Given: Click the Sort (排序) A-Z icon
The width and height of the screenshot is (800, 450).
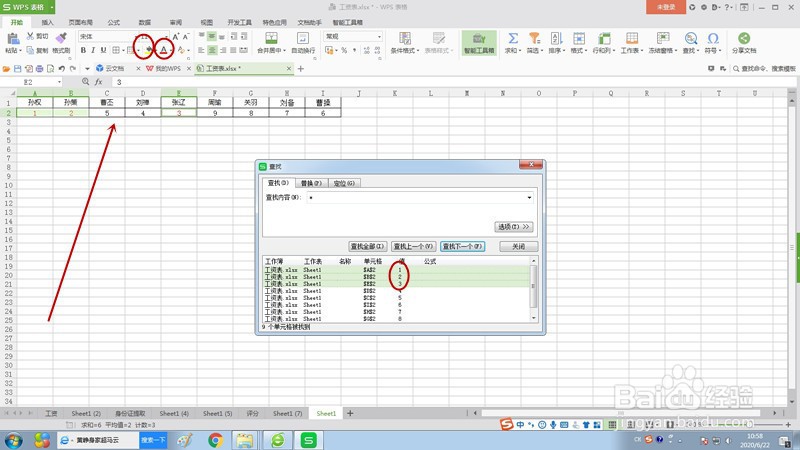Looking at the screenshot, I should pyautogui.click(x=556, y=38).
